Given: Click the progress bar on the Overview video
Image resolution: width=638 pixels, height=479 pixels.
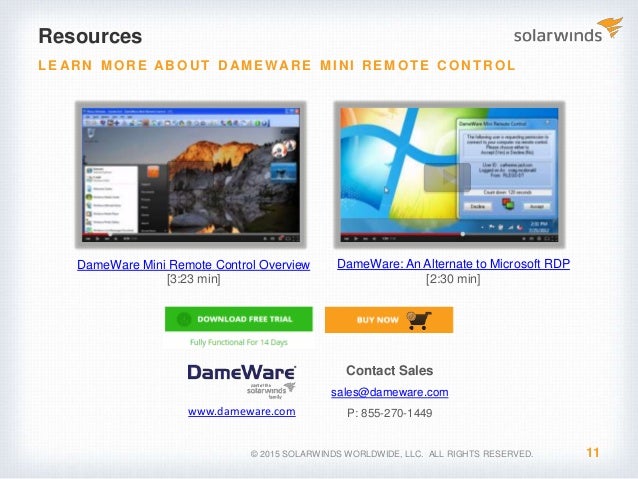Looking at the screenshot, I should [x=190, y=234].
